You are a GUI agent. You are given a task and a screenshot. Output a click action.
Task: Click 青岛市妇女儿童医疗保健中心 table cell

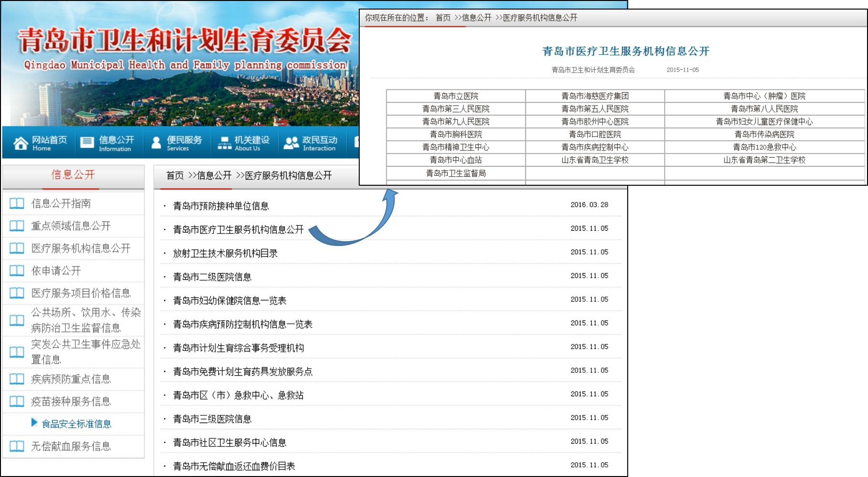[x=764, y=122]
